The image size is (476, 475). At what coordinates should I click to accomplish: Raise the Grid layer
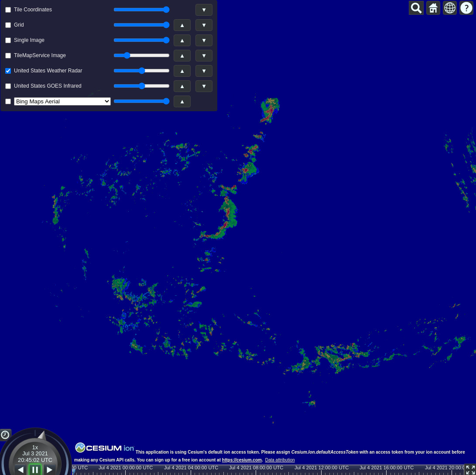(x=182, y=25)
